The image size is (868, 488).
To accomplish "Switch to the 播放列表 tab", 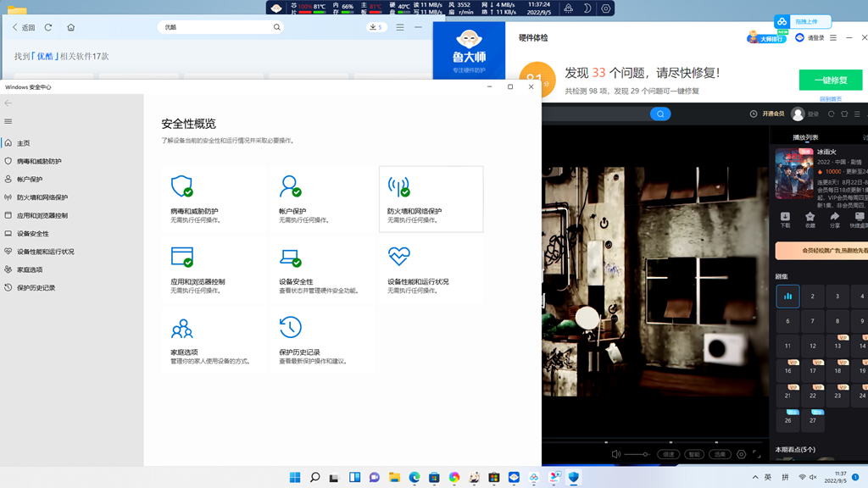I will point(805,137).
